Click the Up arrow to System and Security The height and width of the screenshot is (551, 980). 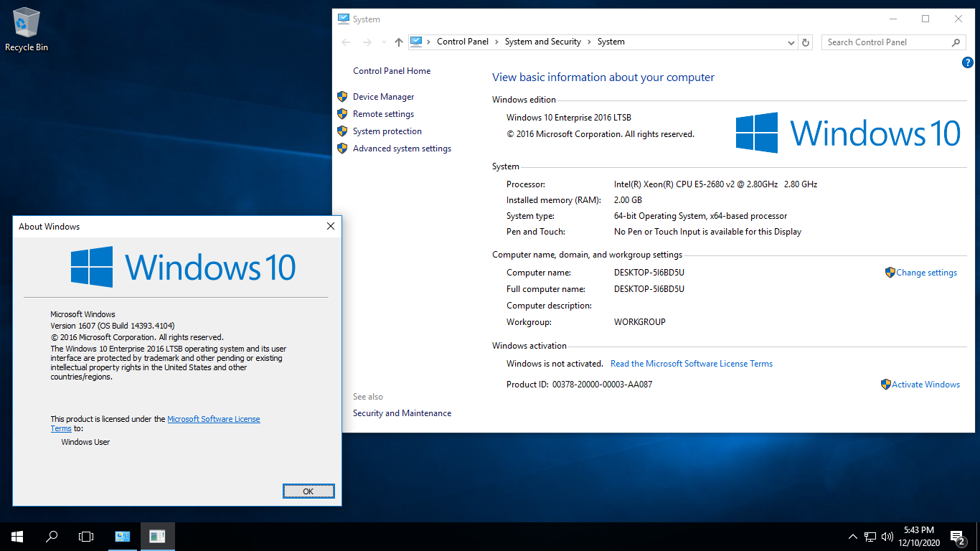399,42
